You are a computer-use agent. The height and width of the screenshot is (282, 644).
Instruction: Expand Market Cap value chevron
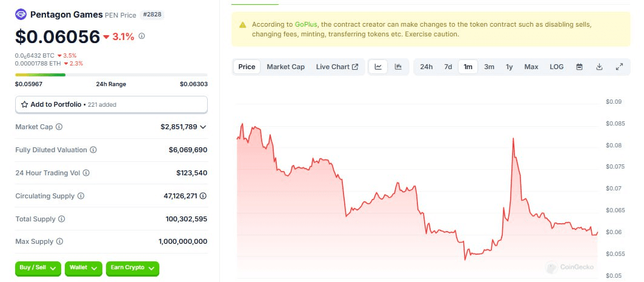(x=202, y=127)
